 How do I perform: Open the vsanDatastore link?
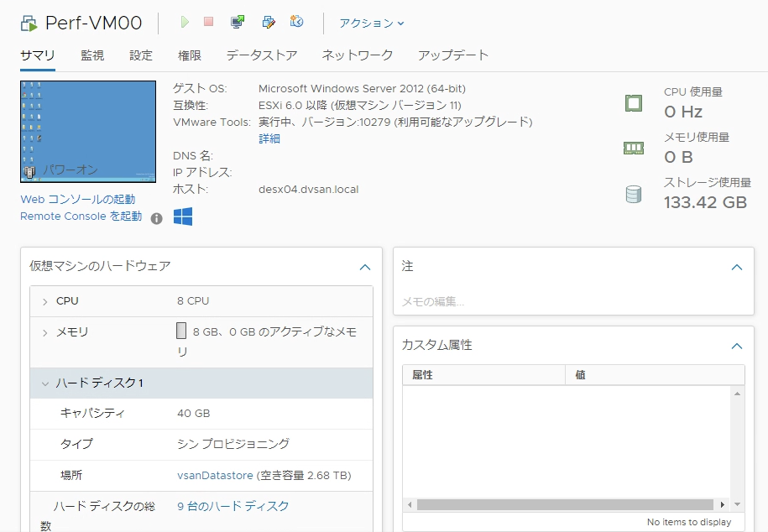tap(215, 475)
